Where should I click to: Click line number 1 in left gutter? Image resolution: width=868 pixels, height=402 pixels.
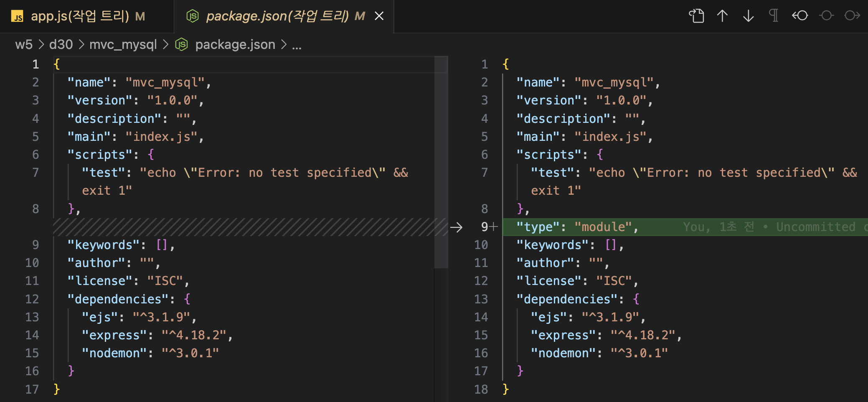36,64
